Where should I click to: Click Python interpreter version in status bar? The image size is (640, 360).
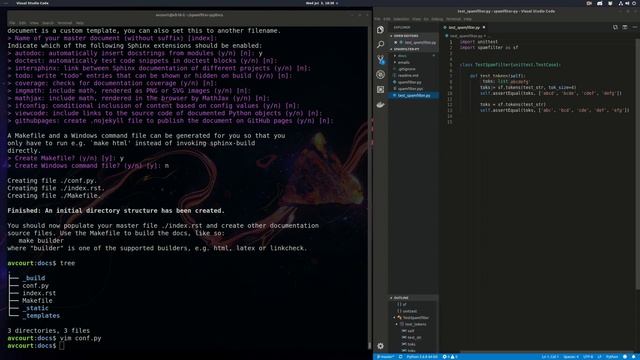pos(422,357)
